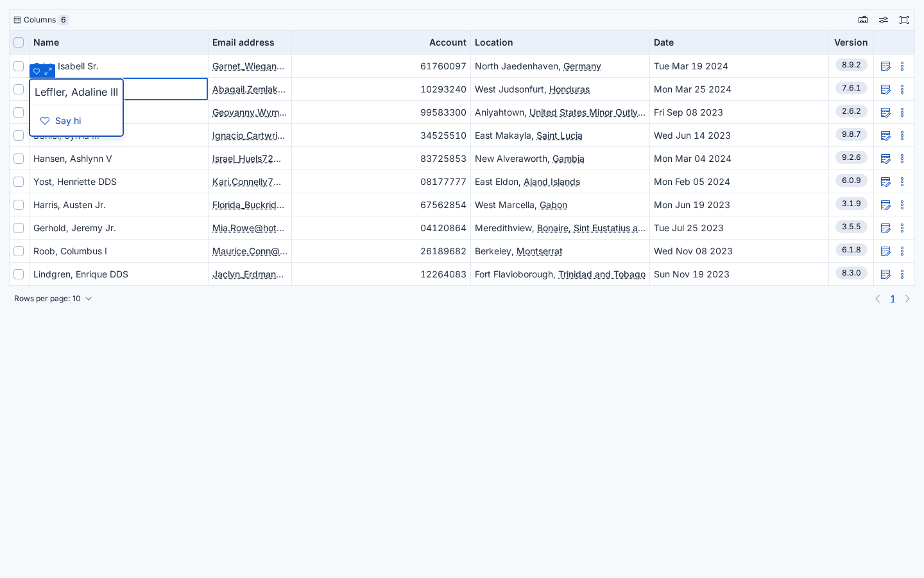The width and height of the screenshot is (924, 578).
Task: Click version badge 3.5.5
Action: [x=851, y=227]
